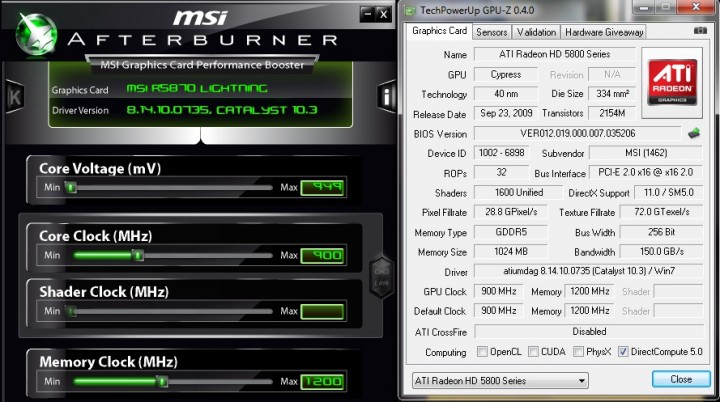Minimize the MSI Afterburner window
This screenshot has width=720, height=402.
click(367, 14)
